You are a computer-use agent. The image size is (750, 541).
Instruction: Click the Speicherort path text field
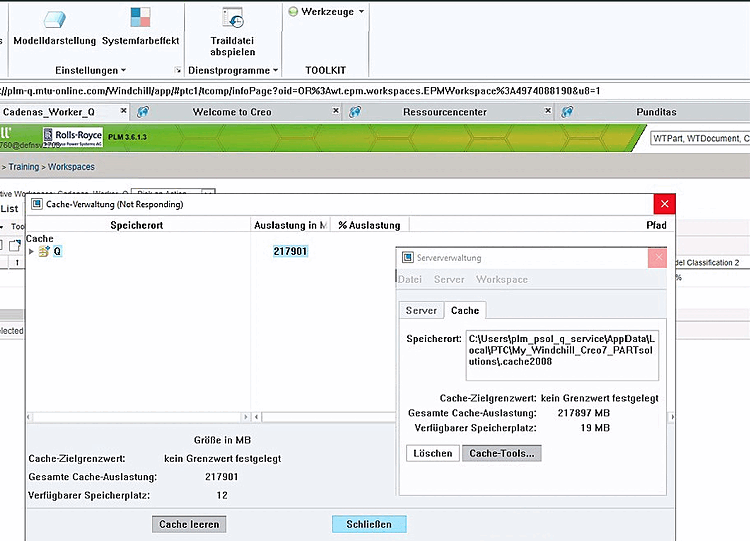click(562, 355)
